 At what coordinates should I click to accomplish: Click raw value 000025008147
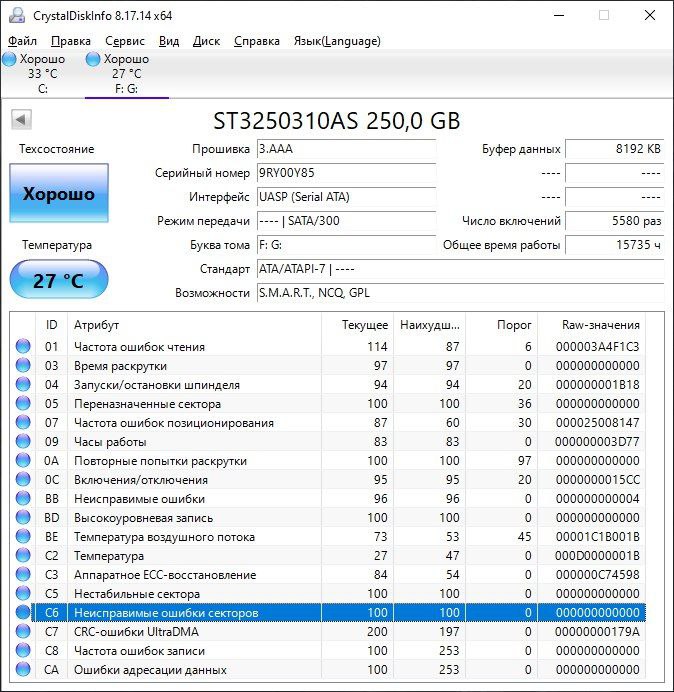pos(597,422)
